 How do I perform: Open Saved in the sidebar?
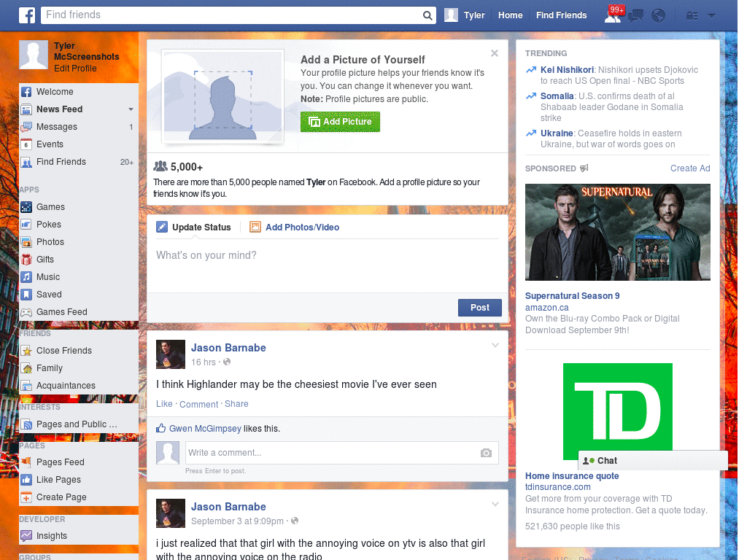(x=79, y=295)
